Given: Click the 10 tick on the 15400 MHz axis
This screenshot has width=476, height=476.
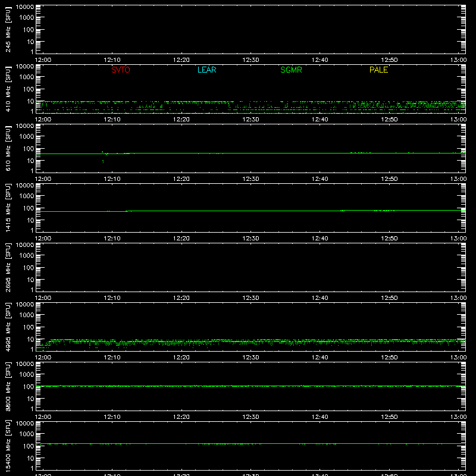Looking at the screenshot, I should click(31, 458).
